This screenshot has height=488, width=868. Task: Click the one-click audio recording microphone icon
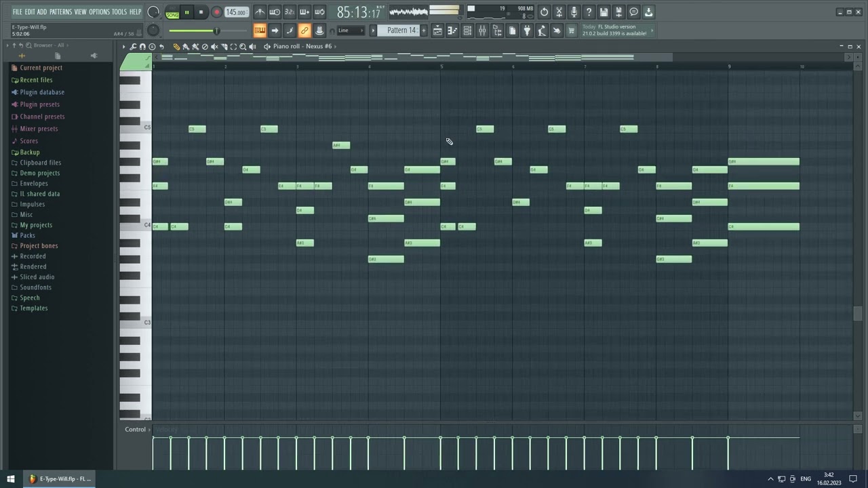pos(574,12)
